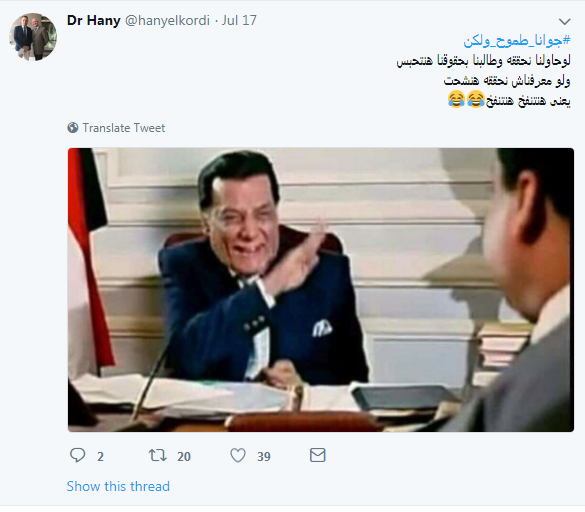The image size is (585, 512).
Task: Click the Dr Hany display name
Action: [94, 20]
